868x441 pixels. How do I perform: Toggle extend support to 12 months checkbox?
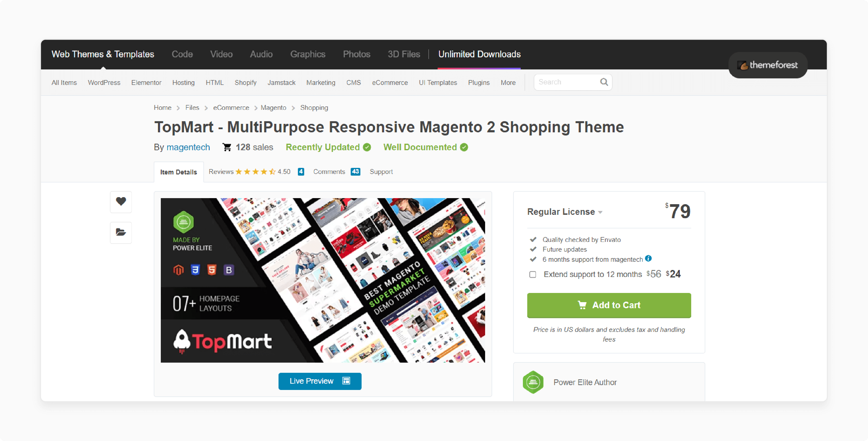click(x=531, y=275)
